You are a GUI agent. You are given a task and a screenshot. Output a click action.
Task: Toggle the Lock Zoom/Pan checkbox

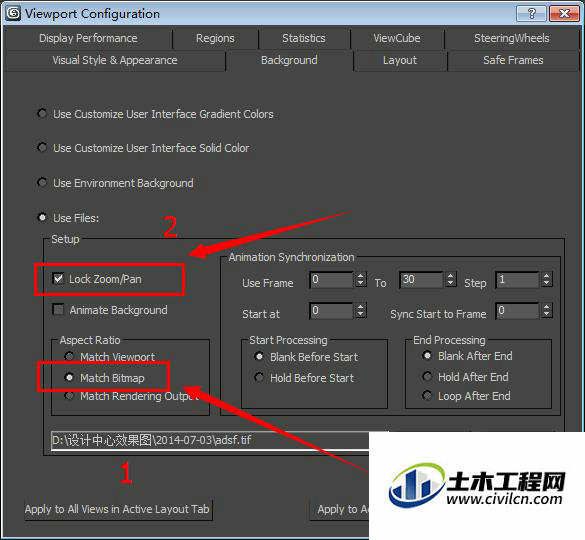pos(58,278)
